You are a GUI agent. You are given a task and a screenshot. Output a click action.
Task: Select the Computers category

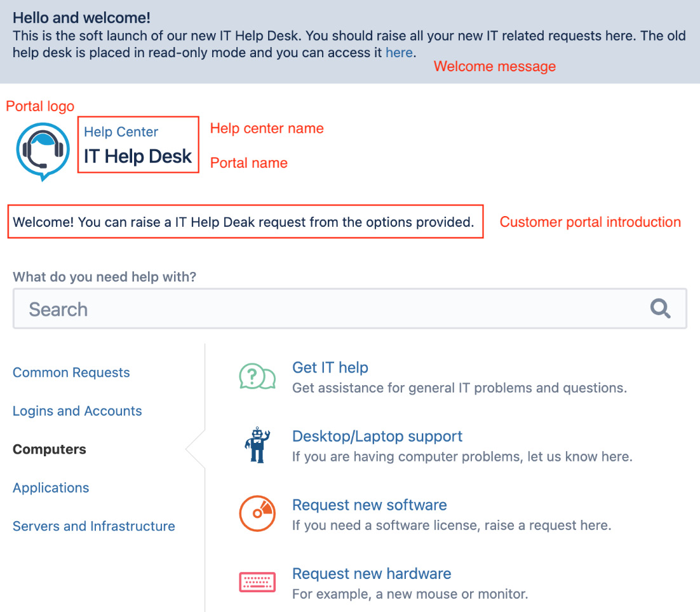coord(50,449)
